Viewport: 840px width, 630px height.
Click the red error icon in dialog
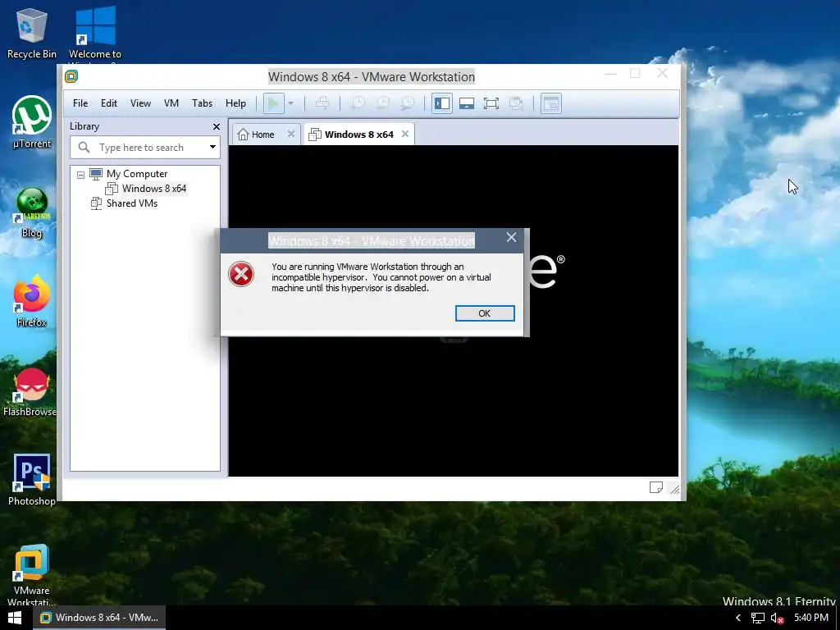tap(241, 274)
